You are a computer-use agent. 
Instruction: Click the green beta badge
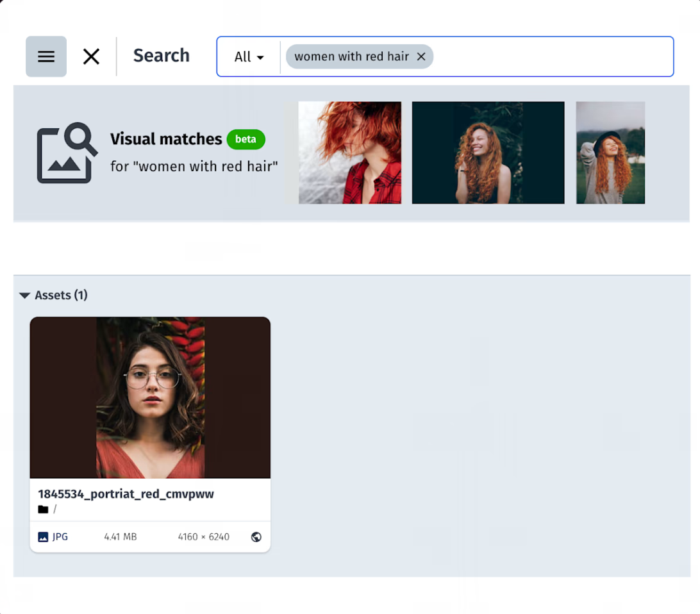[x=246, y=139]
